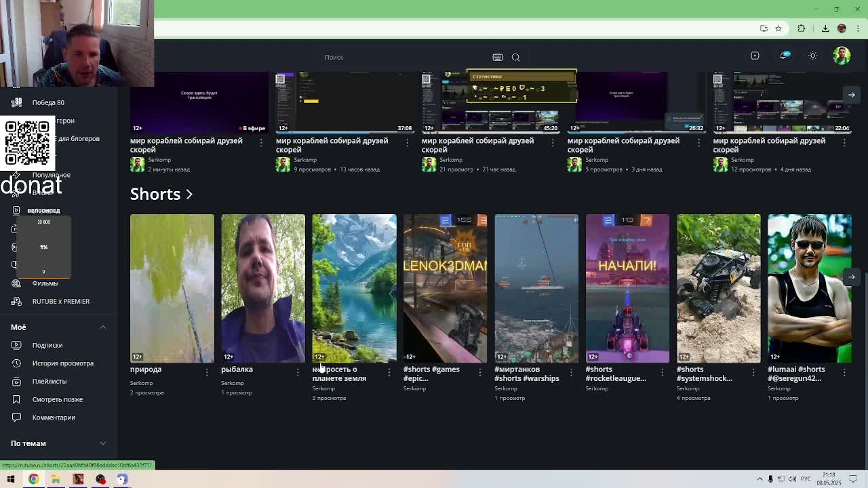Show next videos with the top carousel arrow
This screenshot has width=868, height=488.
click(851, 95)
